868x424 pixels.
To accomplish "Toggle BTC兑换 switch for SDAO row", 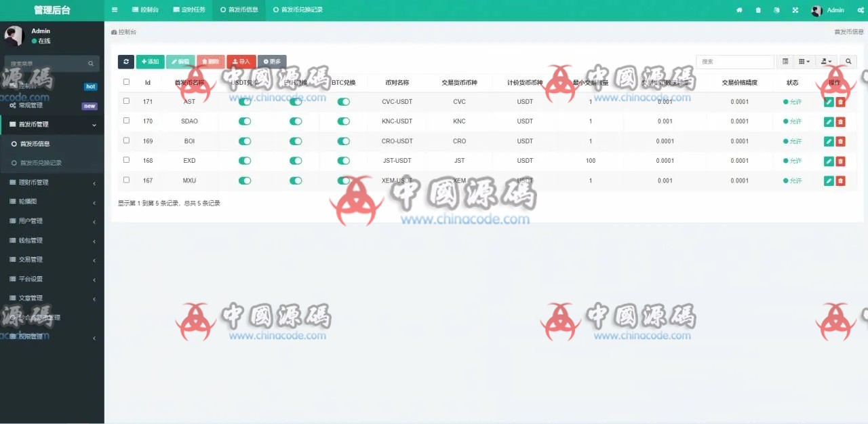I will pos(344,121).
